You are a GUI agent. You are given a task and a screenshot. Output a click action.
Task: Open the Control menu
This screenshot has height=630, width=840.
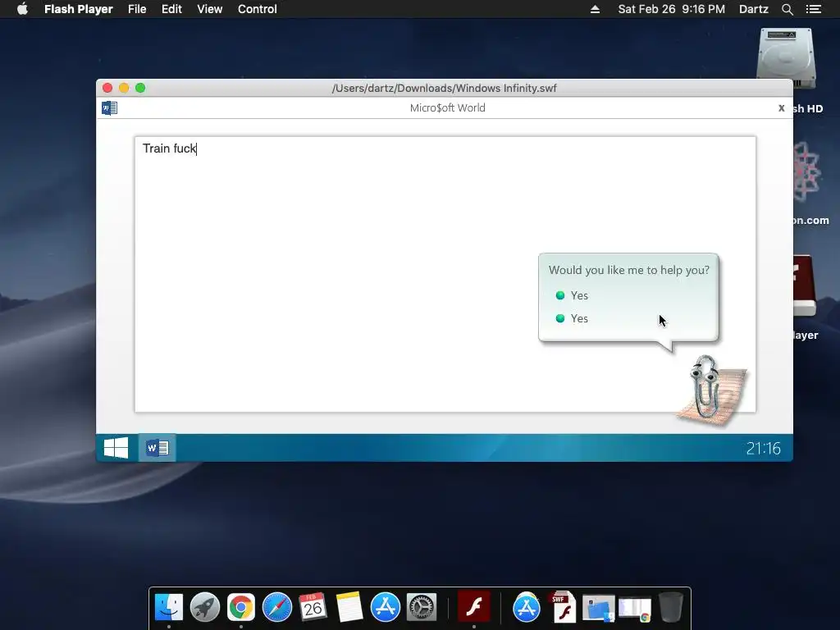(257, 9)
